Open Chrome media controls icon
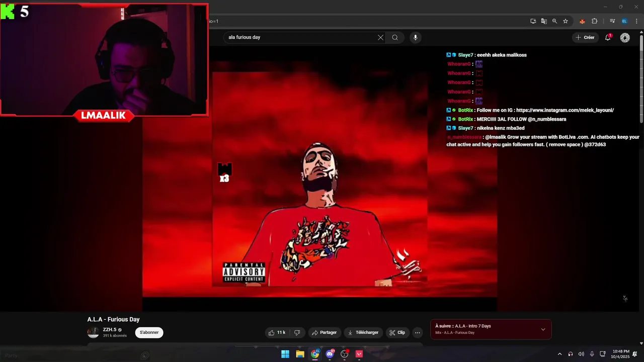 (x=612, y=21)
